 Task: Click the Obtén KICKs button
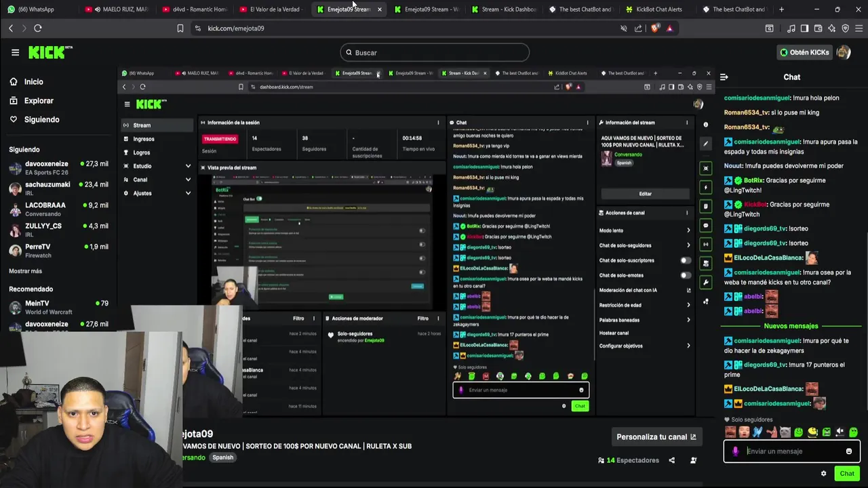pos(804,52)
